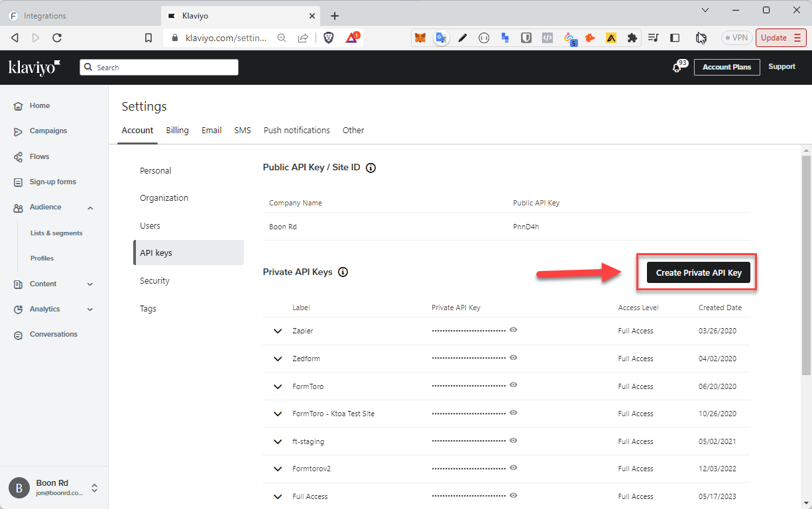Image resolution: width=812 pixels, height=509 pixels.
Task: Click the Klaviyo search field
Action: coord(159,68)
